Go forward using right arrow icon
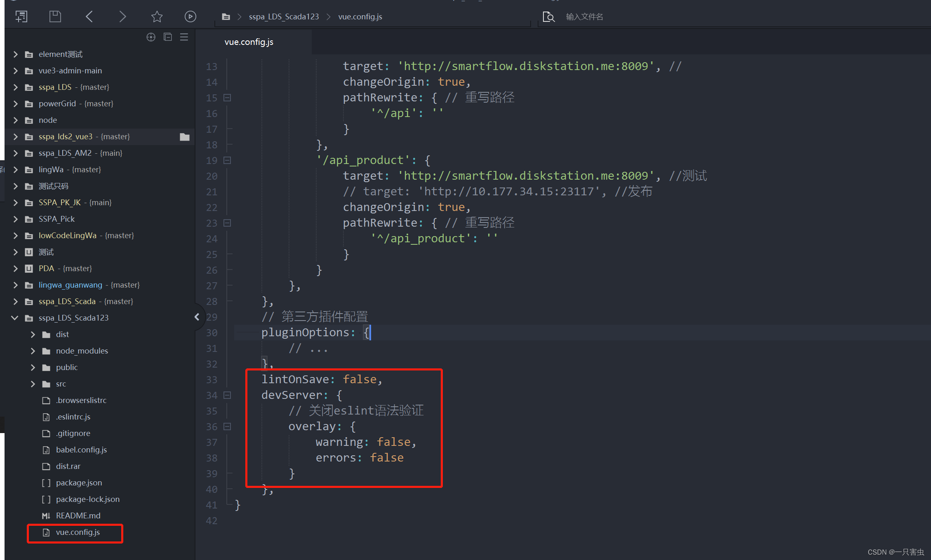Image resolution: width=931 pixels, height=560 pixels. point(122,16)
